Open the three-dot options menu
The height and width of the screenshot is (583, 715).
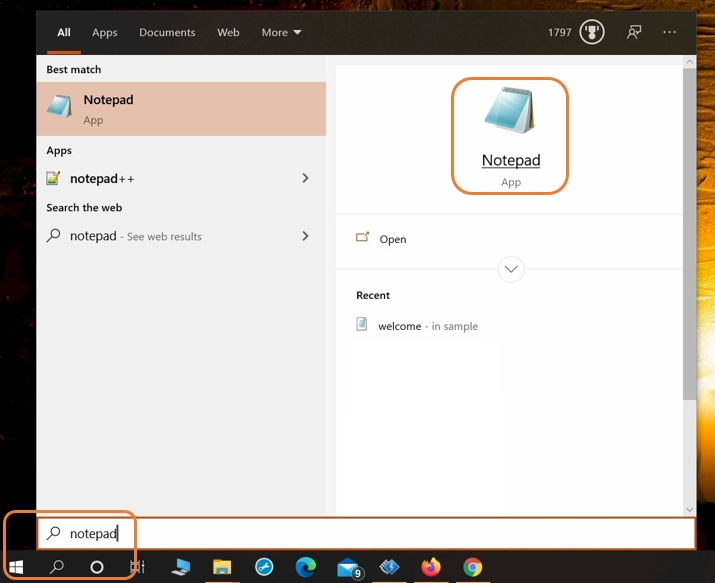tap(669, 32)
